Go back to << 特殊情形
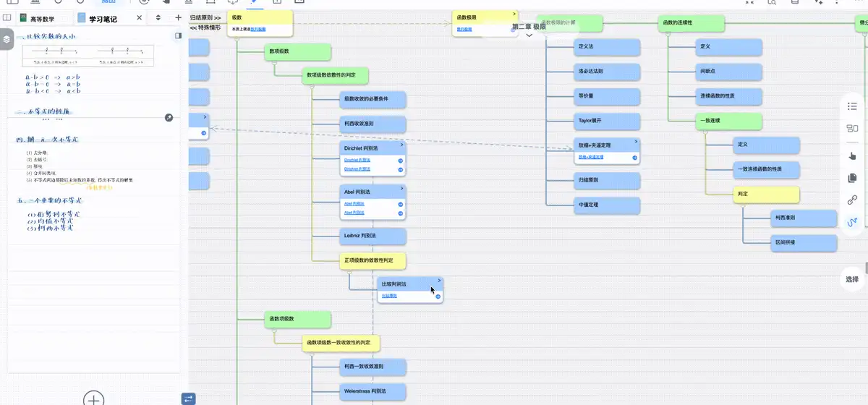Image resolution: width=868 pixels, height=405 pixels. coord(205,27)
